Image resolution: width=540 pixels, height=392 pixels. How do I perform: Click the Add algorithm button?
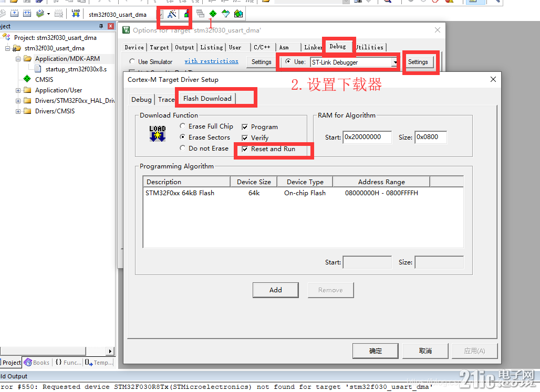coord(275,290)
